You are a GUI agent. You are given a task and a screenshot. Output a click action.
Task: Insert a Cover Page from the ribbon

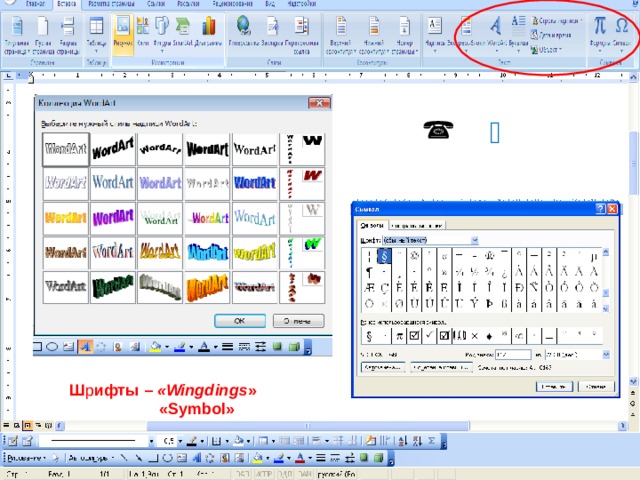17,35
